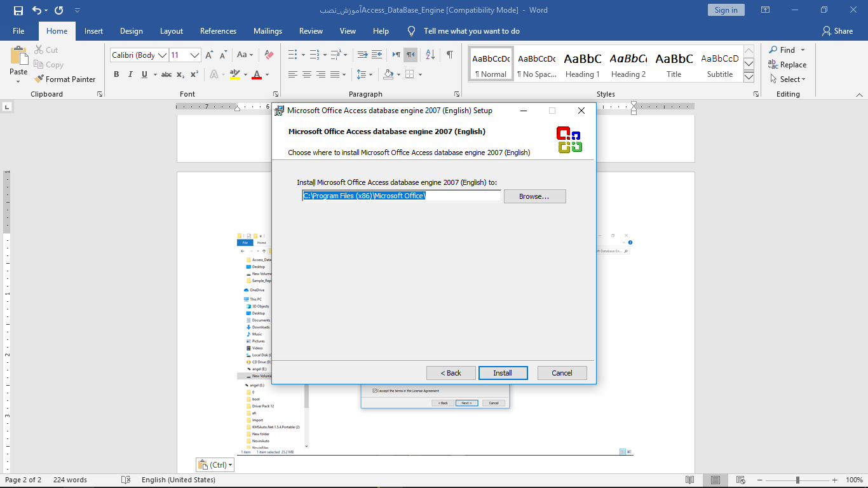Toggle strikethrough formatting
The width and height of the screenshot is (868, 488).
[x=166, y=74]
